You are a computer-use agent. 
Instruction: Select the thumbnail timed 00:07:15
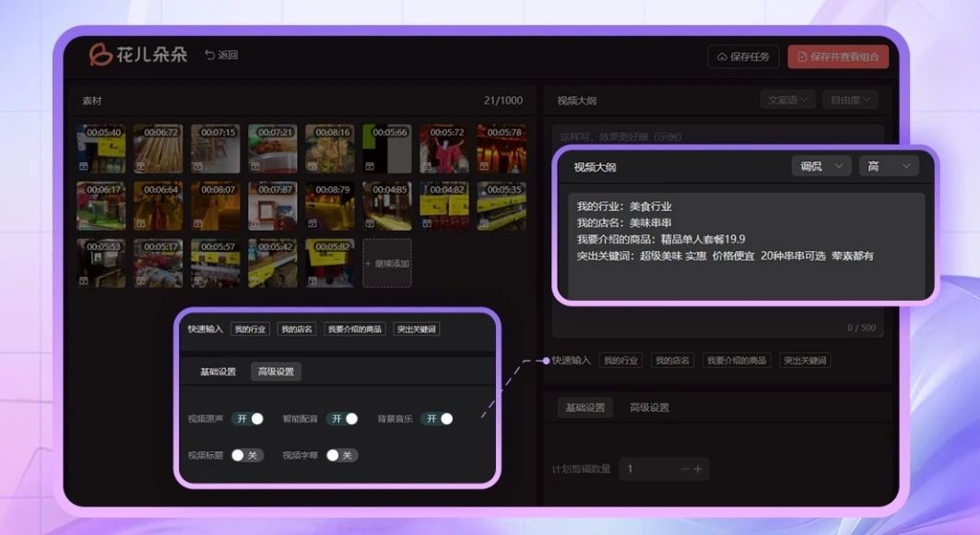click(x=216, y=149)
